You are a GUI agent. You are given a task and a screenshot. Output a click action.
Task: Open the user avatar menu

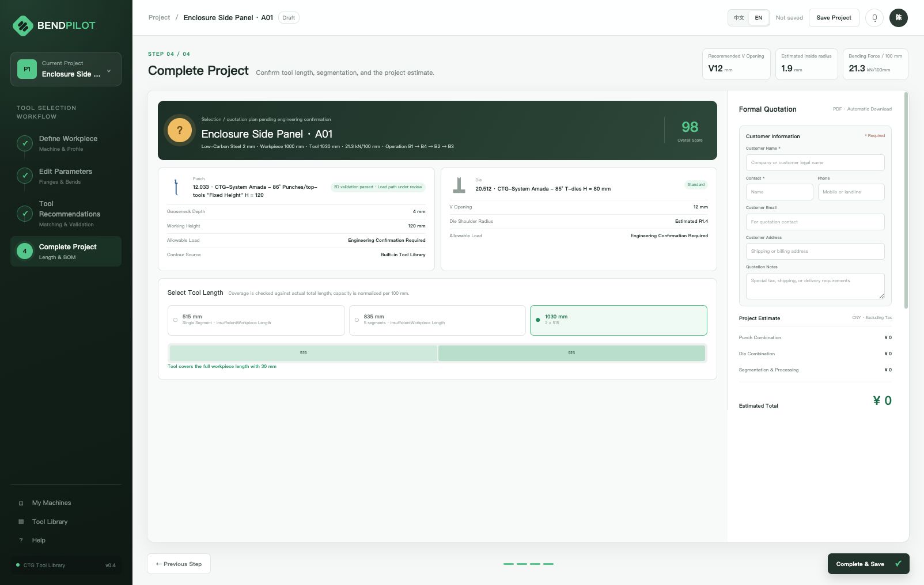[899, 18]
